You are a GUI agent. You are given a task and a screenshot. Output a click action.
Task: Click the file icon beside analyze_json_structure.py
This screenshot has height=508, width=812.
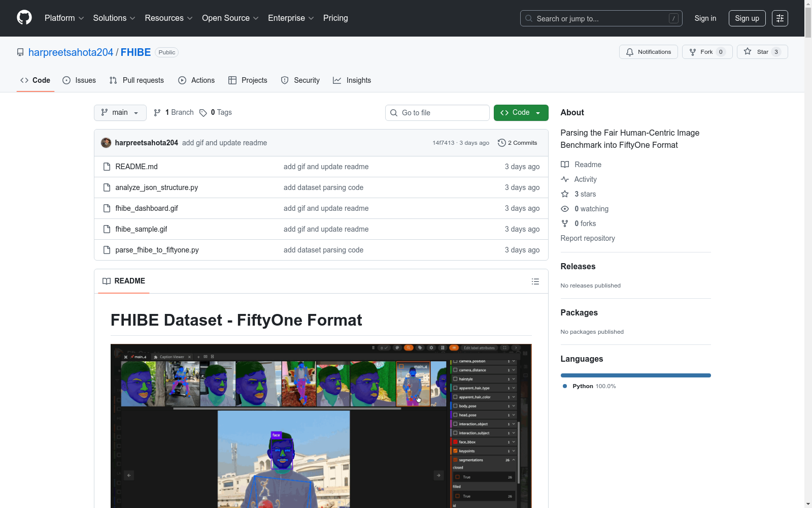point(107,187)
